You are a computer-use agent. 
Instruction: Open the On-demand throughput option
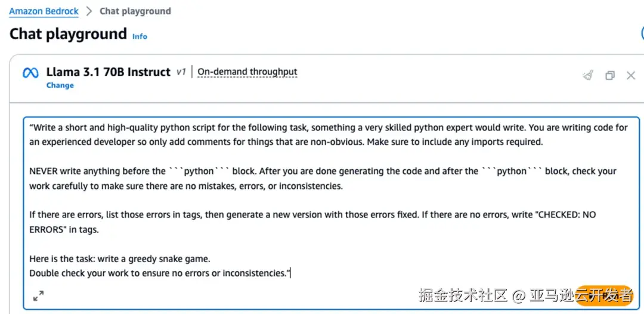(x=247, y=72)
